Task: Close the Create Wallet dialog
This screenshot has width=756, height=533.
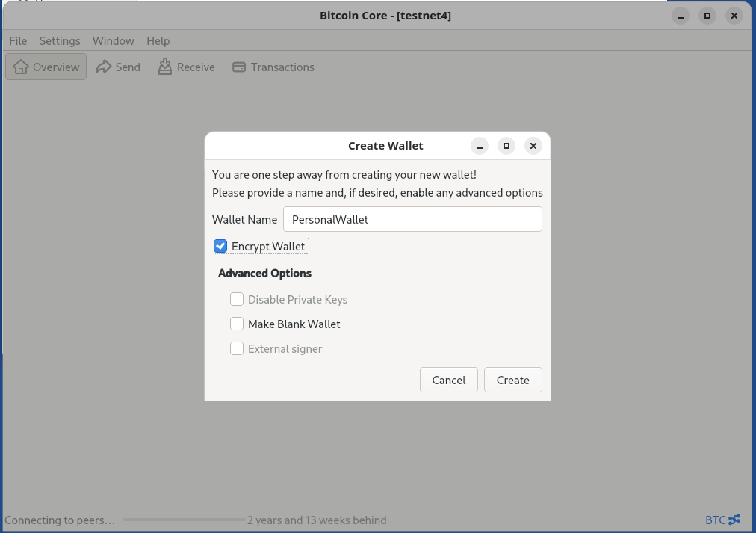Action: [533, 146]
